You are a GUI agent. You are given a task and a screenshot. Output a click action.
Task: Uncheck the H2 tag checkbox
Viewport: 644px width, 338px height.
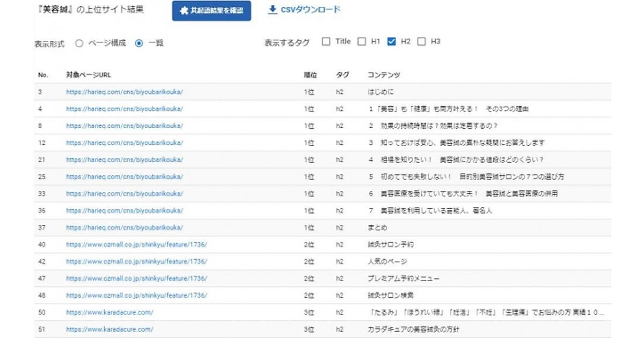391,41
